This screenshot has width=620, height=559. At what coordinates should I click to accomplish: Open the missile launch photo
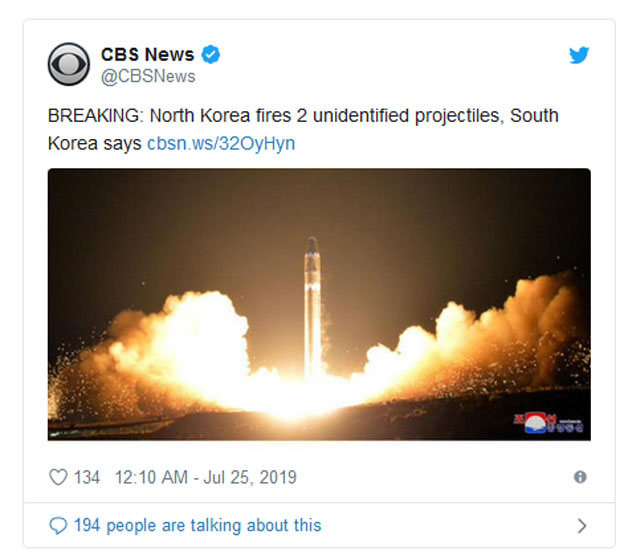[x=319, y=304]
